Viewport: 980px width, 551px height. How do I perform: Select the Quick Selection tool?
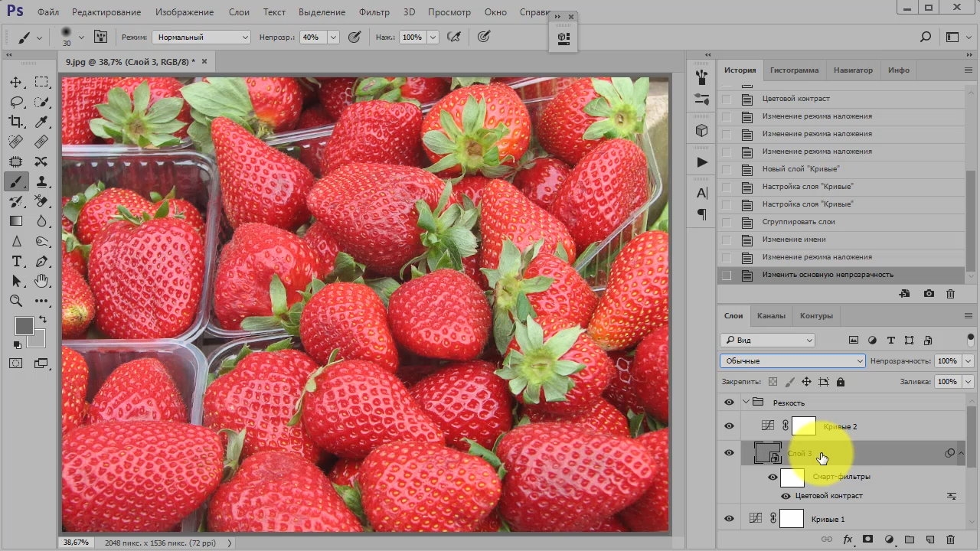41,102
